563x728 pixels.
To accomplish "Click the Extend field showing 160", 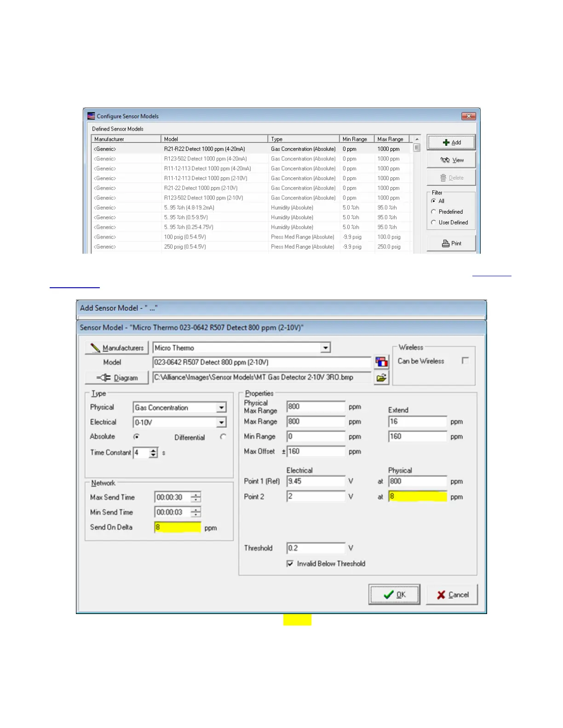I will pyautogui.click(x=418, y=437).
